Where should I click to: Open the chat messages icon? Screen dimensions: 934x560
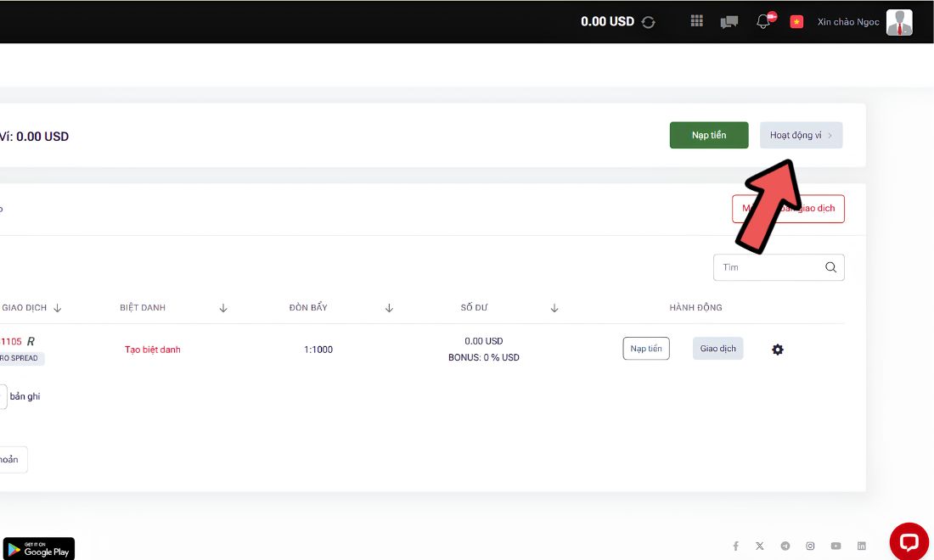729,22
